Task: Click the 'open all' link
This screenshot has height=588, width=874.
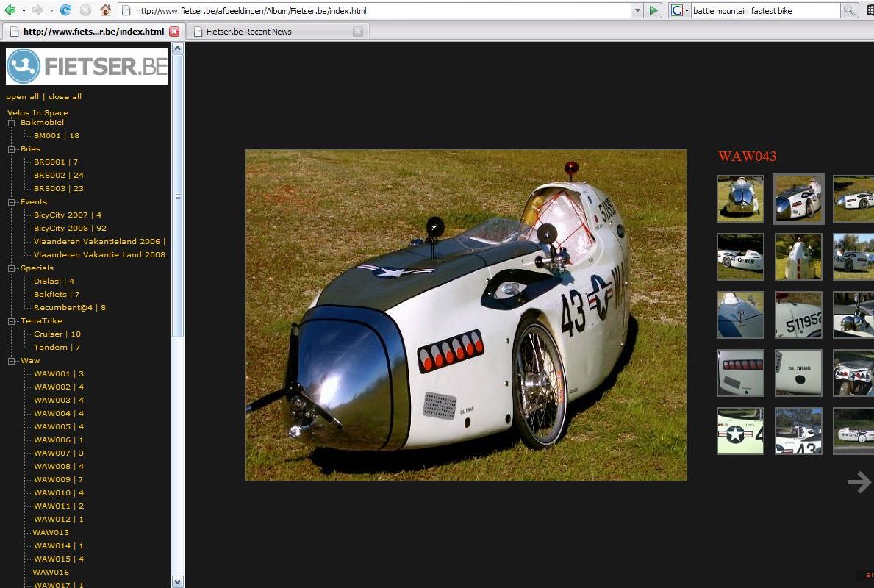Action: [x=22, y=97]
